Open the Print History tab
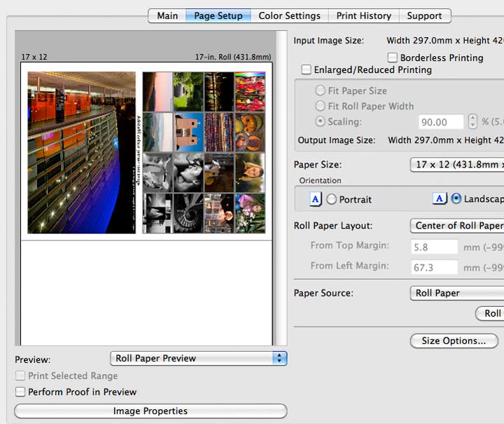The image size is (504, 424). click(363, 15)
